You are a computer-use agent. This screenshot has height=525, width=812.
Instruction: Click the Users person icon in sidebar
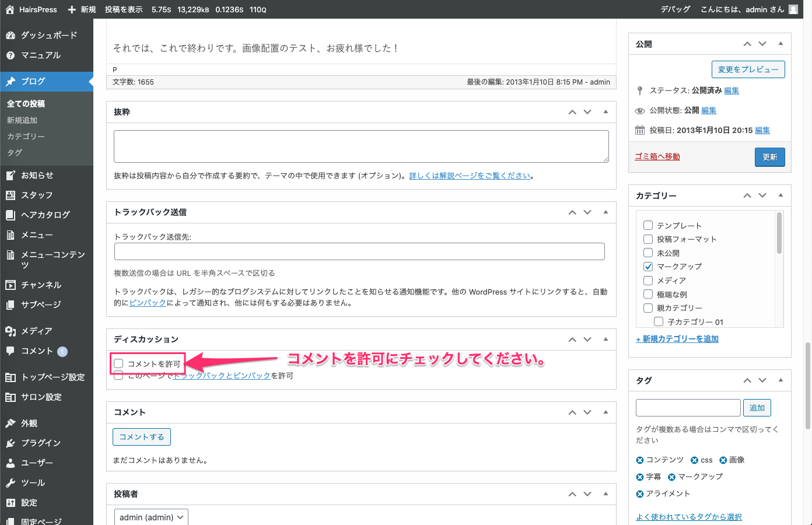pos(10,463)
